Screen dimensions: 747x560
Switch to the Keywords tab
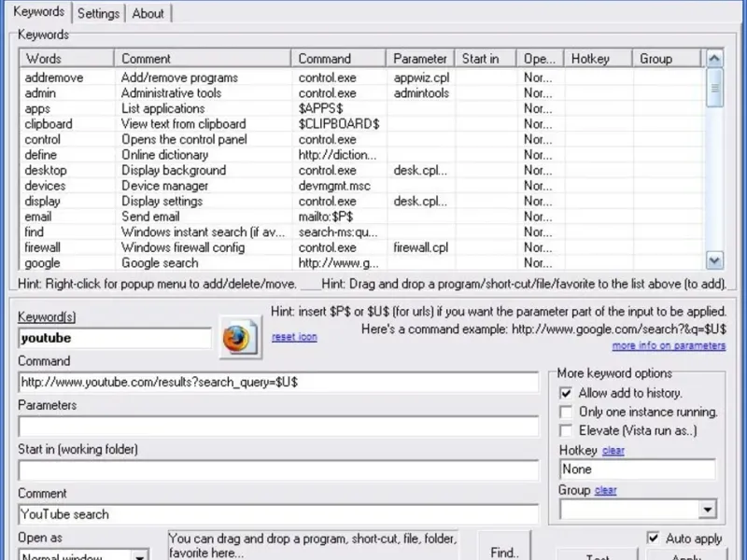39,12
